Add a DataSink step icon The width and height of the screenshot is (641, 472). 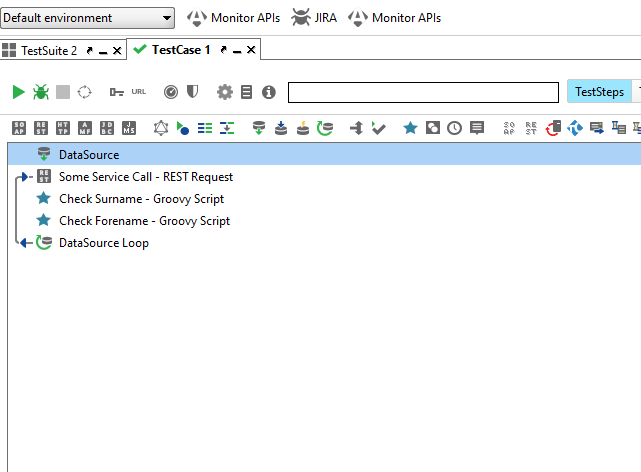(x=281, y=128)
